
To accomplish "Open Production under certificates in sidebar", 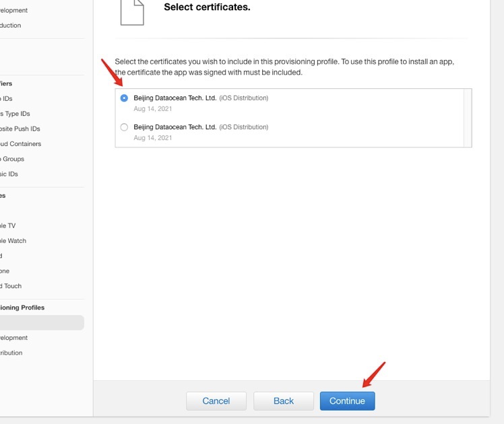I will [x=11, y=26].
